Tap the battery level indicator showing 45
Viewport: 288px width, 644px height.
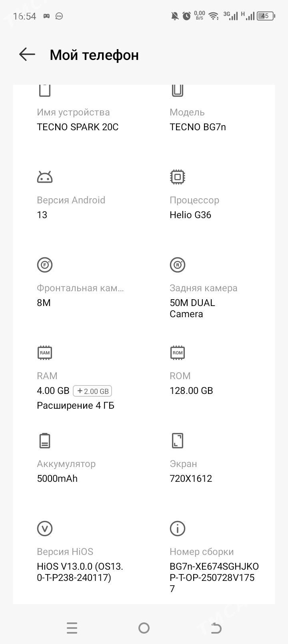[x=266, y=16]
